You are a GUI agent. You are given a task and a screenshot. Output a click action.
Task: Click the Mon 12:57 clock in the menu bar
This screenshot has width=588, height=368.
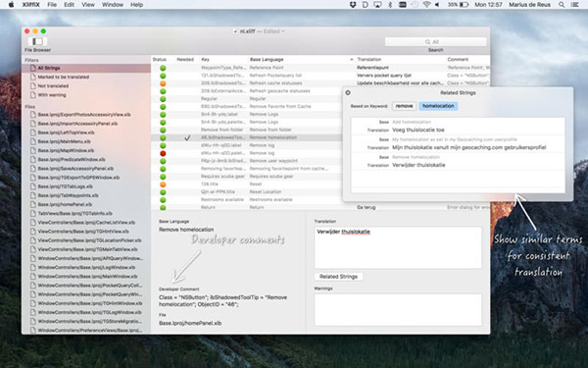tap(488, 5)
